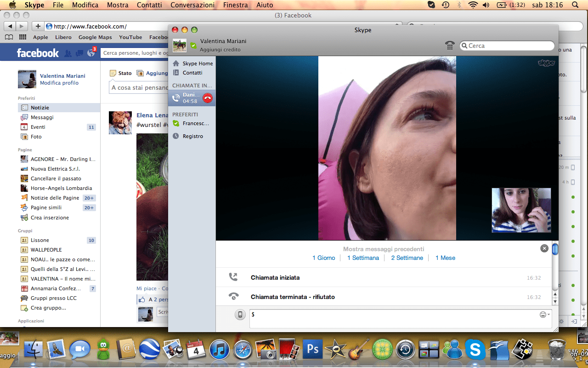Click the Cerca search field in Skype
The image size is (588, 368).
[507, 46]
